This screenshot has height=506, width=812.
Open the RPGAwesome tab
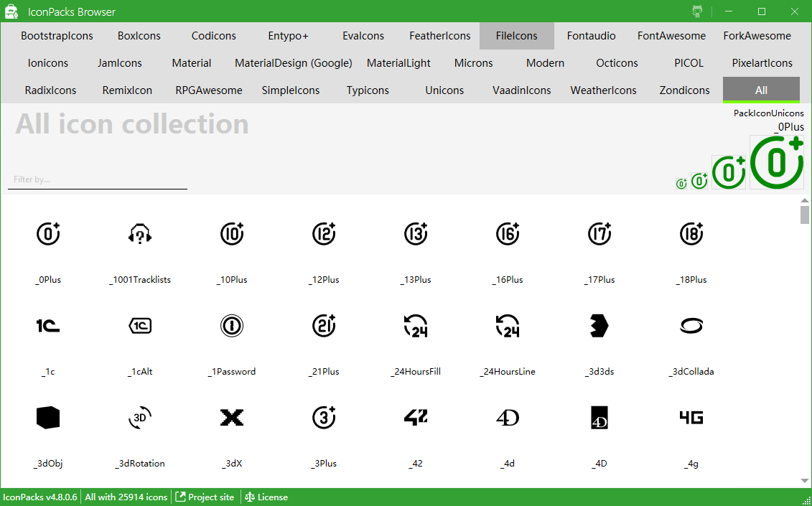209,90
